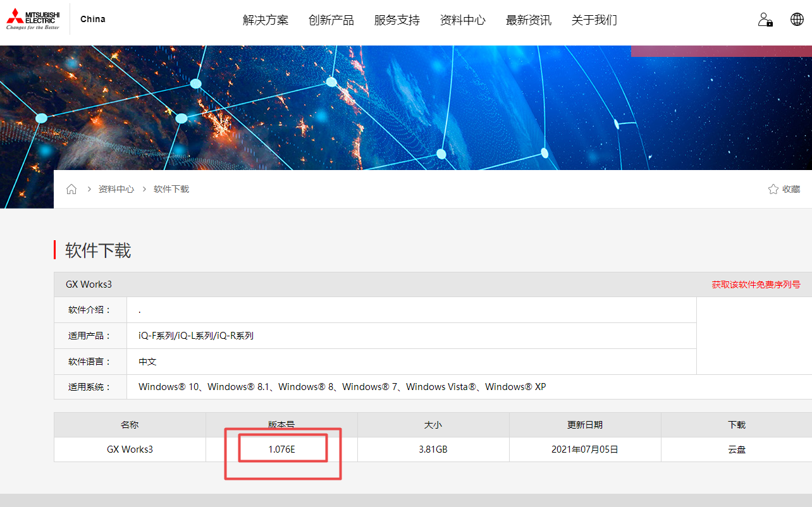
Task: Click 软件下载 in the breadcrumb trail
Action: (171, 189)
